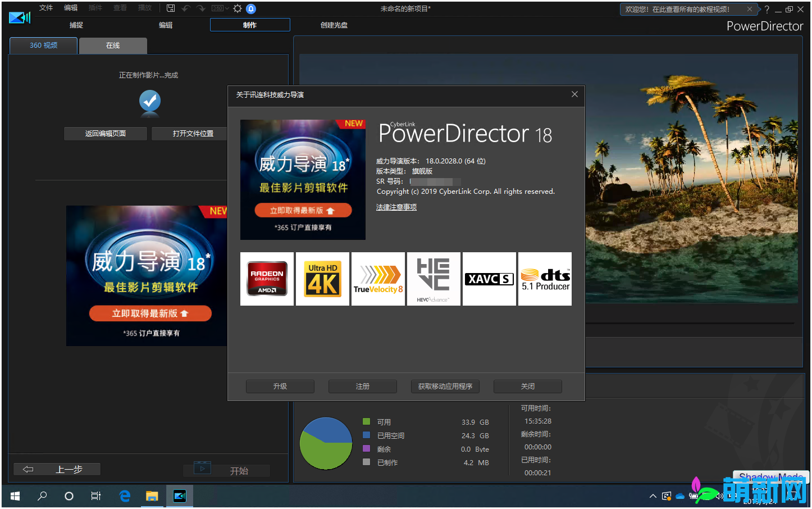Click the blue notification bell icon
The image size is (812, 509).
[251, 8]
